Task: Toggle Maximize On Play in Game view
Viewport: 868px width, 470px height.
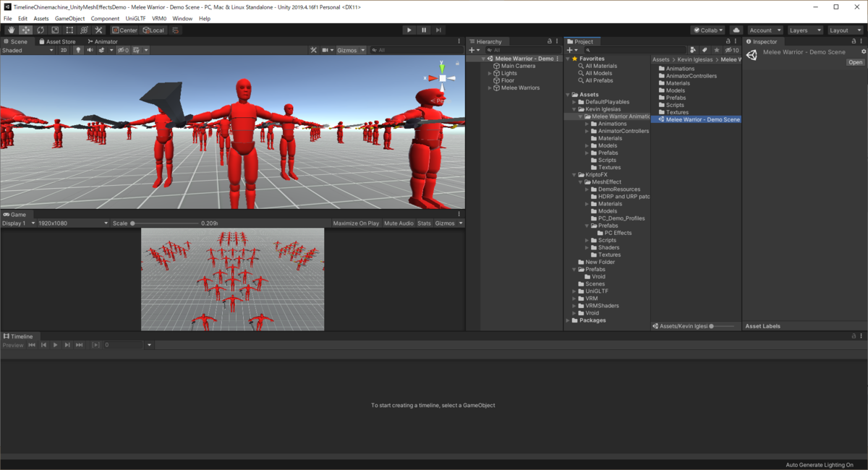Action: tap(356, 223)
